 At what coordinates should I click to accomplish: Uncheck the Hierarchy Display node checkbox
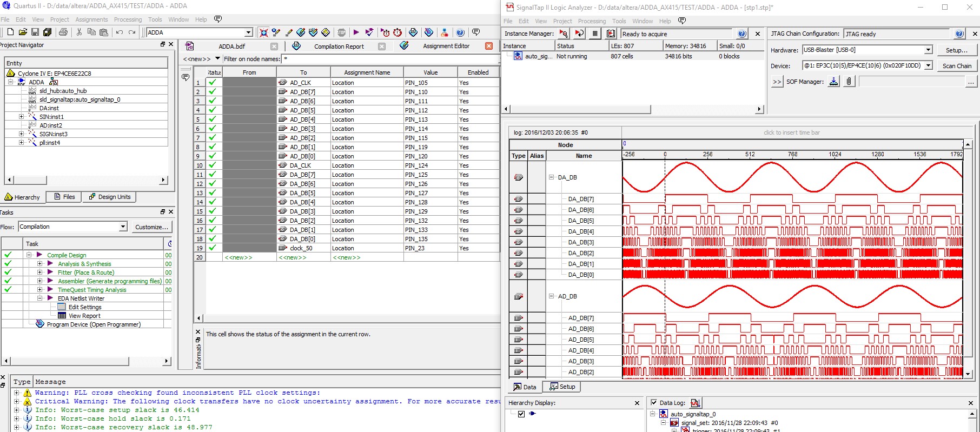pyautogui.click(x=521, y=414)
